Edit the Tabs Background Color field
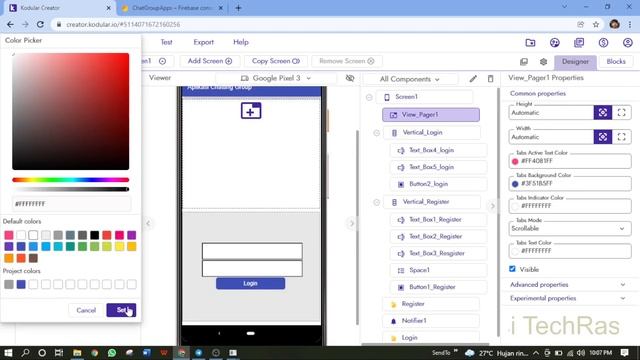640x360 pixels. point(570,184)
